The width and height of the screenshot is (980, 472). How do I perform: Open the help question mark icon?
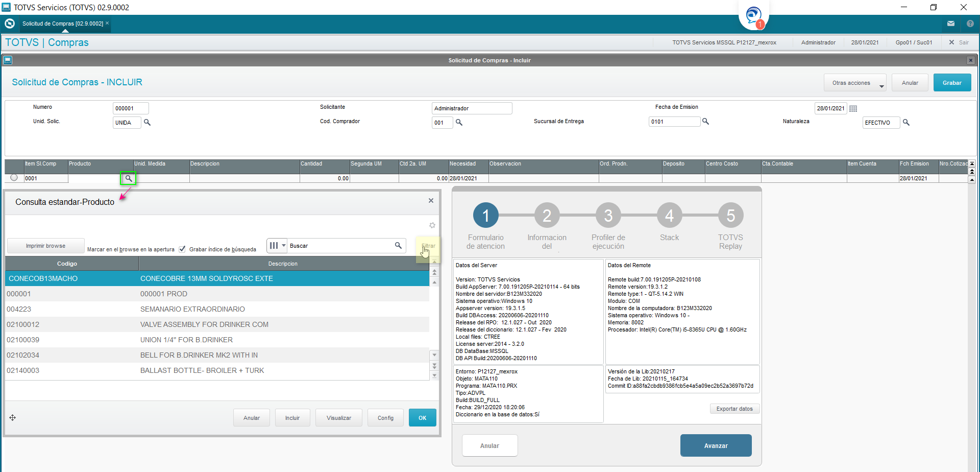(x=970, y=23)
